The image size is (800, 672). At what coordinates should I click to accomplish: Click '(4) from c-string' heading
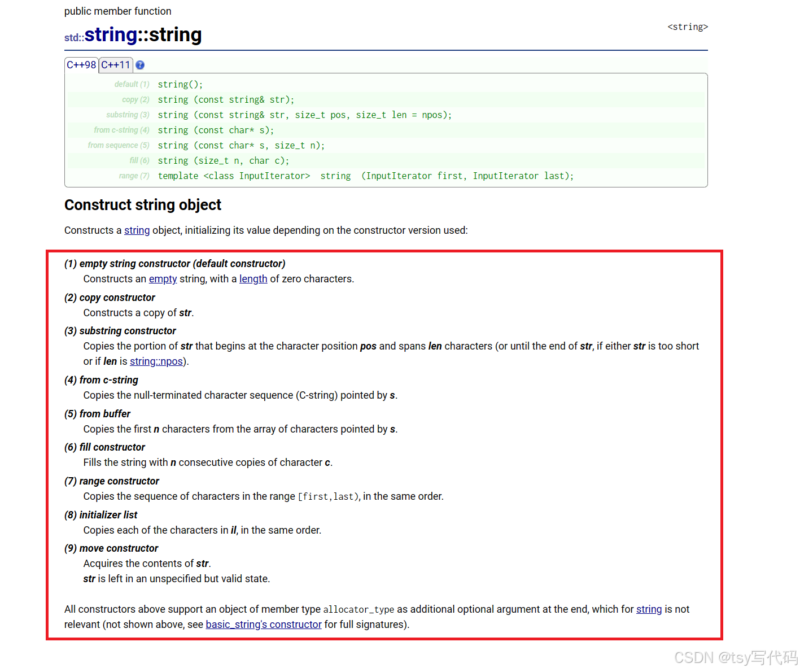pyautogui.click(x=101, y=380)
